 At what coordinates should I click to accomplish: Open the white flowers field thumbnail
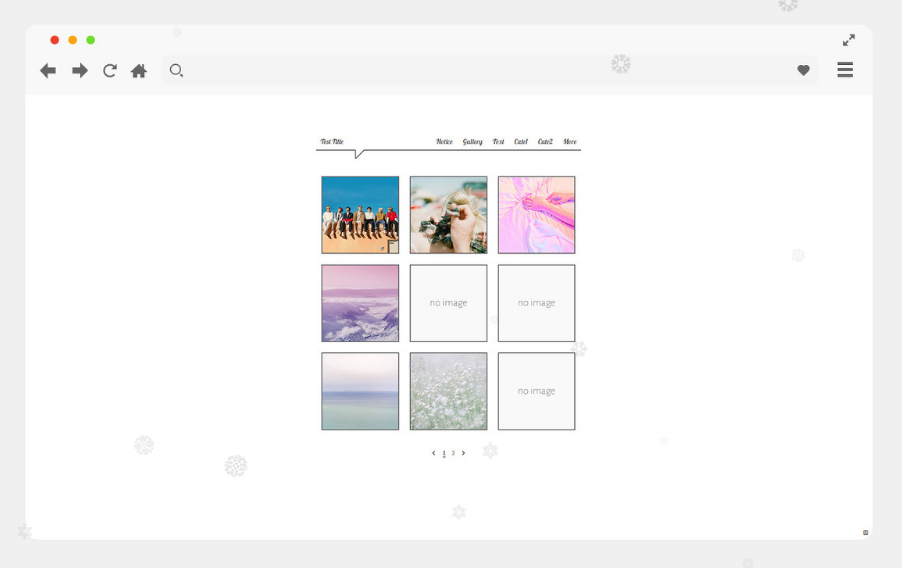449,391
